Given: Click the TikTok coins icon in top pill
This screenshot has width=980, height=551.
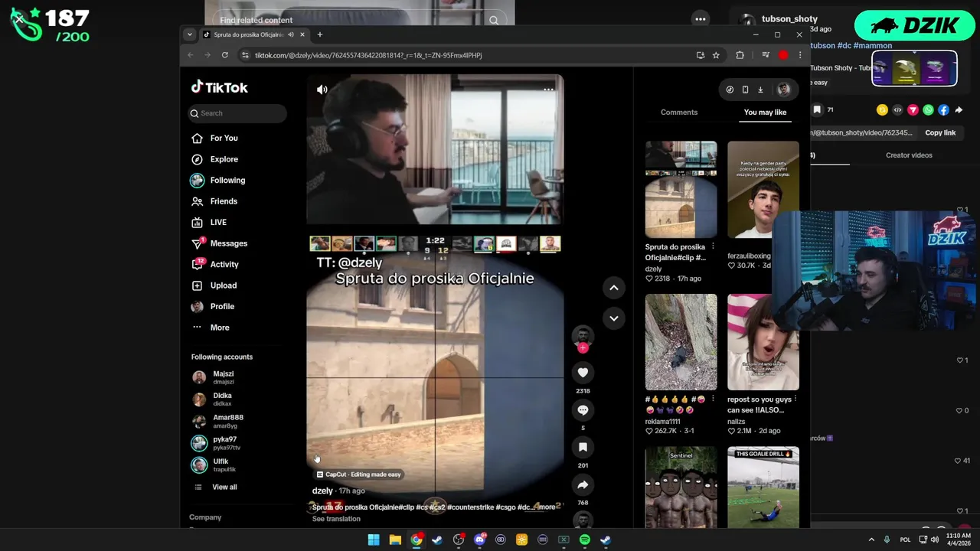Looking at the screenshot, I should (x=730, y=90).
